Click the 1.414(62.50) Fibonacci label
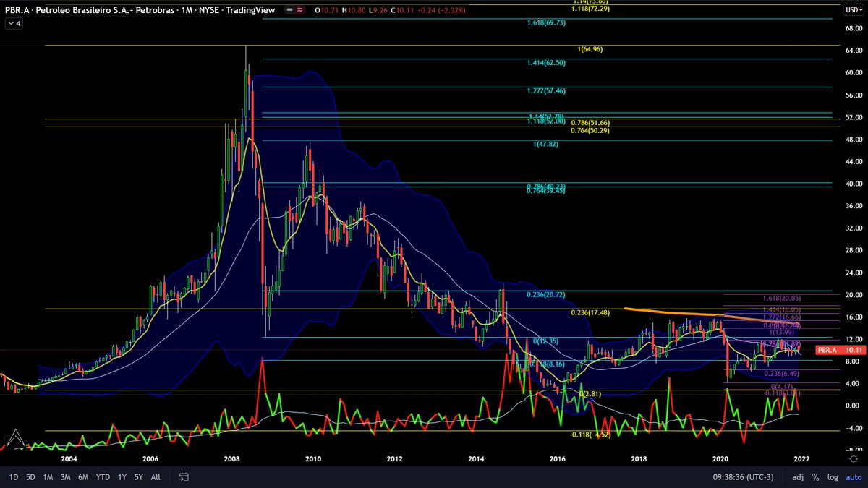This screenshot has width=868, height=488. pyautogui.click(x=547, y=64)
